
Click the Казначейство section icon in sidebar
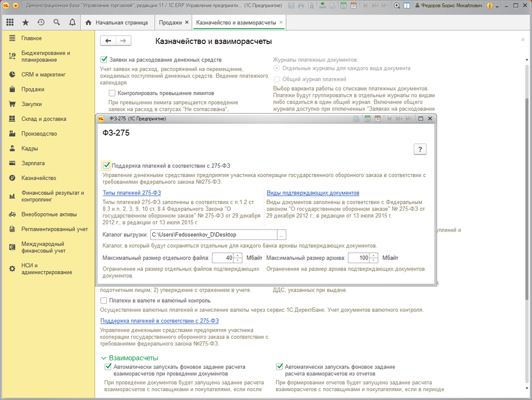[x=12, y=178]
